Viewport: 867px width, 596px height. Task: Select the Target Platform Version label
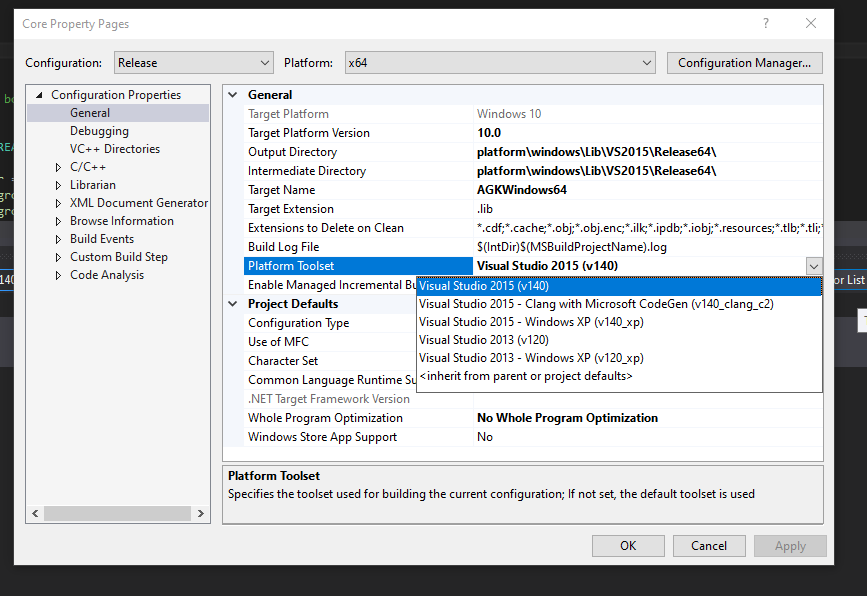tap(309, 133)
